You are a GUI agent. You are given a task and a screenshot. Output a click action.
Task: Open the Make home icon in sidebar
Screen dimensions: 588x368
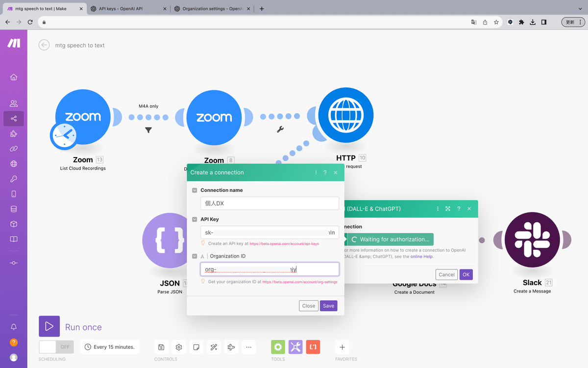[x=14, y=77]
